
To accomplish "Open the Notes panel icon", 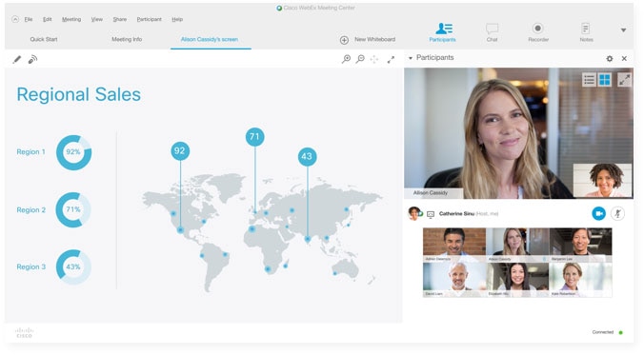I will 586,32.
